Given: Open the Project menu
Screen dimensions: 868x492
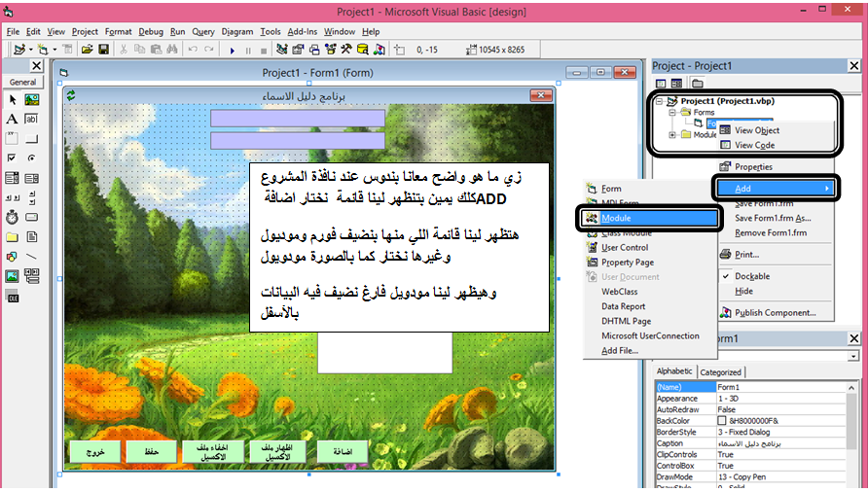Looking at the screenshot, I should [x=85, y=32].
